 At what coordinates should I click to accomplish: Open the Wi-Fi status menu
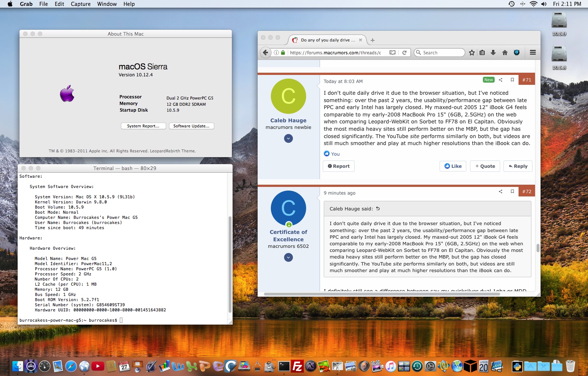[x=533, y=4]
